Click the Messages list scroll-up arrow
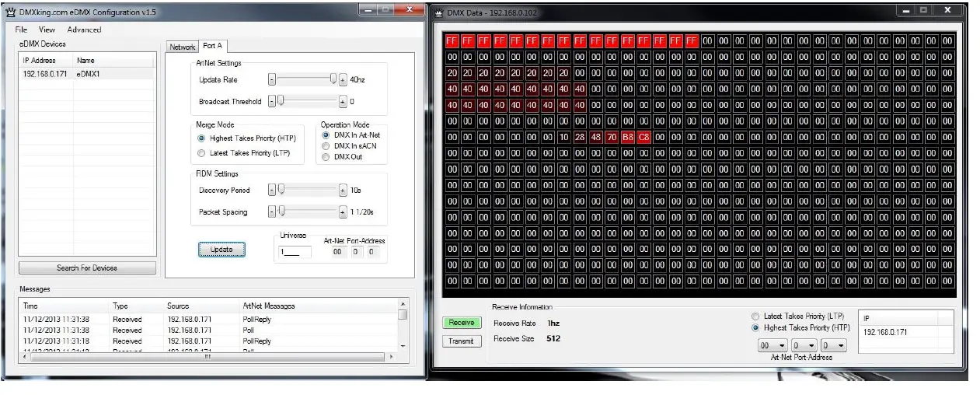This screenshot has height=395, width=980. pyautogui.click(x=403, y=304)
